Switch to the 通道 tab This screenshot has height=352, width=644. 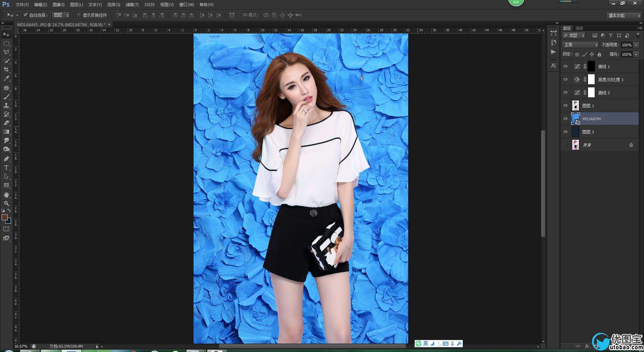click(579, 28)
